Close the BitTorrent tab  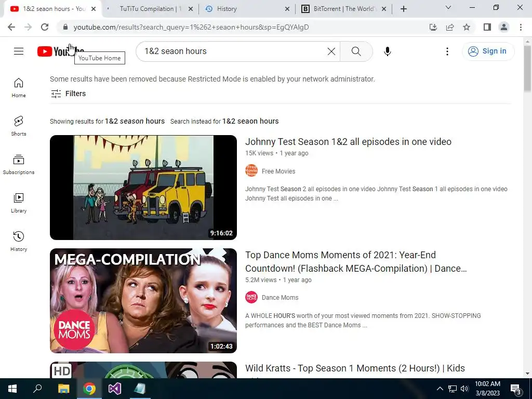click(x=384, y=9)
